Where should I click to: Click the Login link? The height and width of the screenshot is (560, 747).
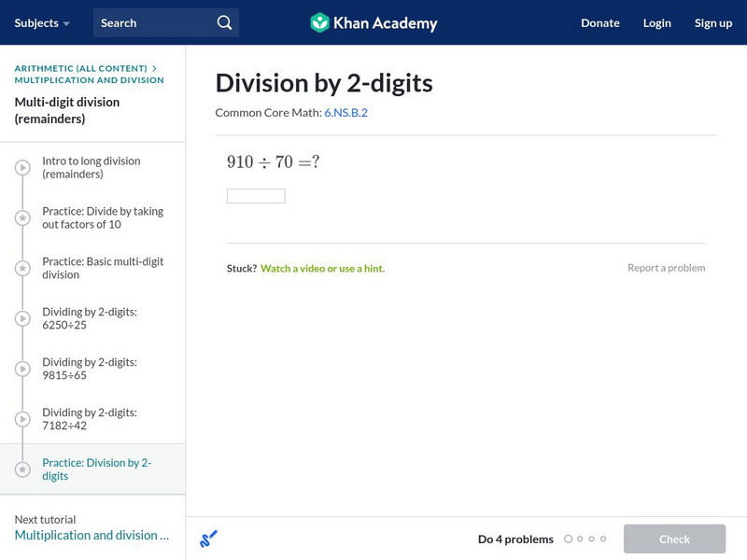[657, 22]
